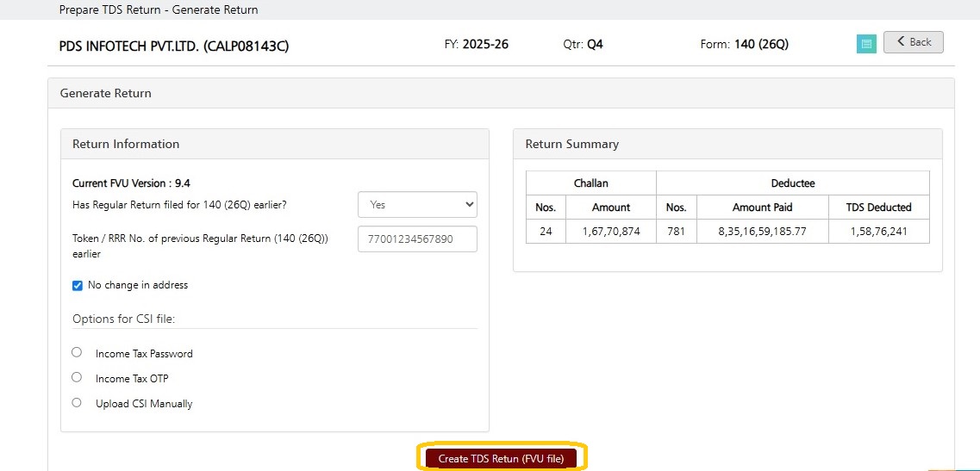Click the teal list icon beside Back
This screenshot has width=980, height=471.
(866, 44)
